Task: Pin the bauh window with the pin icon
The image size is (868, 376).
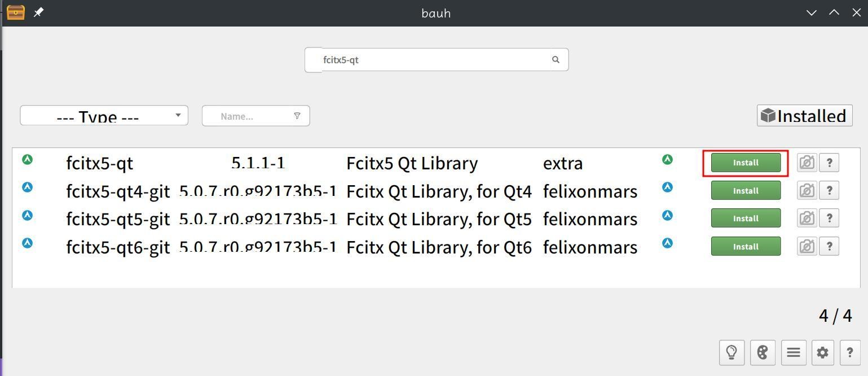Action: [x=38, y=12]
